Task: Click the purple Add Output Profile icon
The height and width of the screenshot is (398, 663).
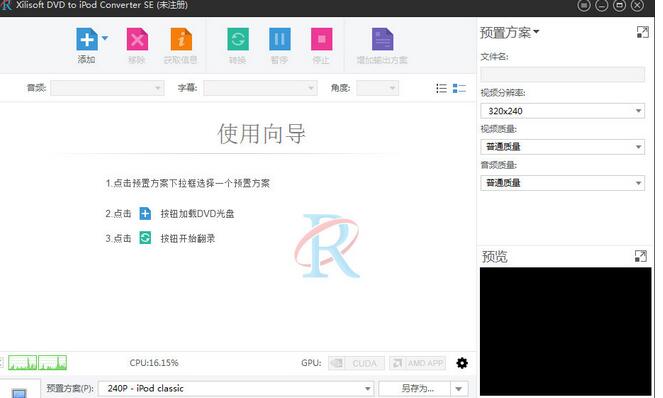Action: (x=382, y=39)
